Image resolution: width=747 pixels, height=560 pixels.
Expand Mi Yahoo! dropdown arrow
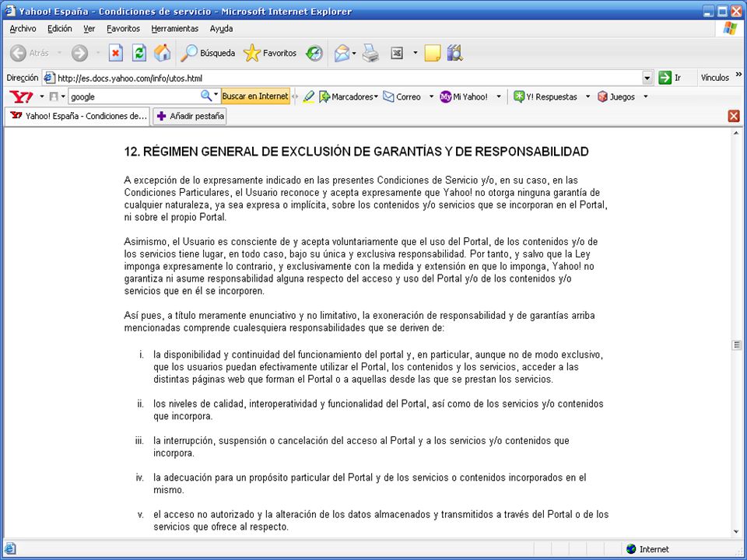click(499, 96)
